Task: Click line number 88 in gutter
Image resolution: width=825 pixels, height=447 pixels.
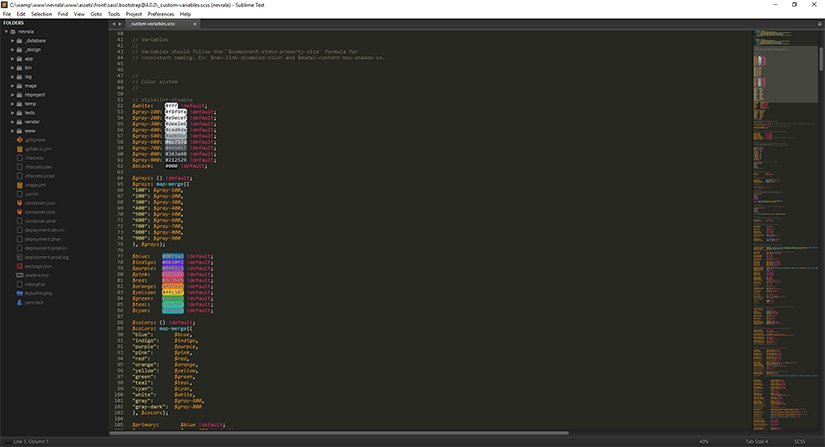Action: [x=120, y=322]
